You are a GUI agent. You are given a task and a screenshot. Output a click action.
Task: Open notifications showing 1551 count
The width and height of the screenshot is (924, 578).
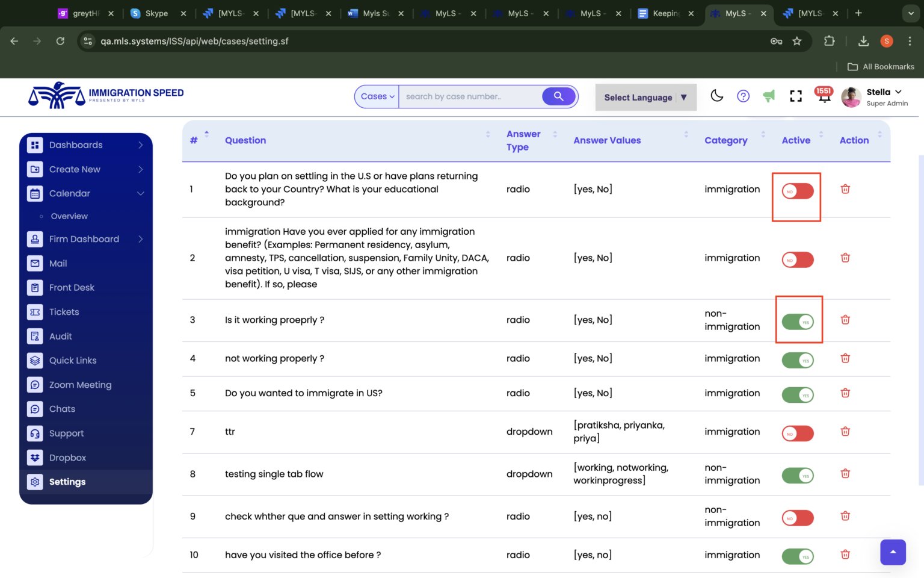click(823, 96)
